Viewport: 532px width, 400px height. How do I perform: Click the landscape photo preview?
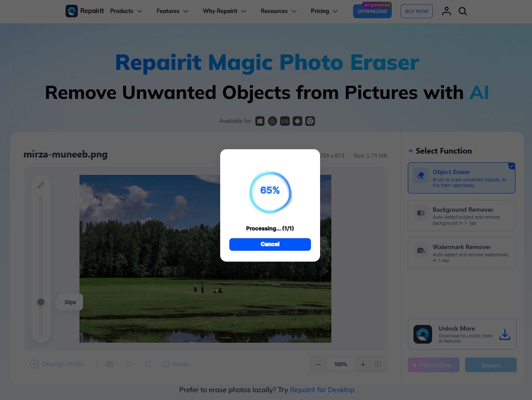click(x=205, y=259)
